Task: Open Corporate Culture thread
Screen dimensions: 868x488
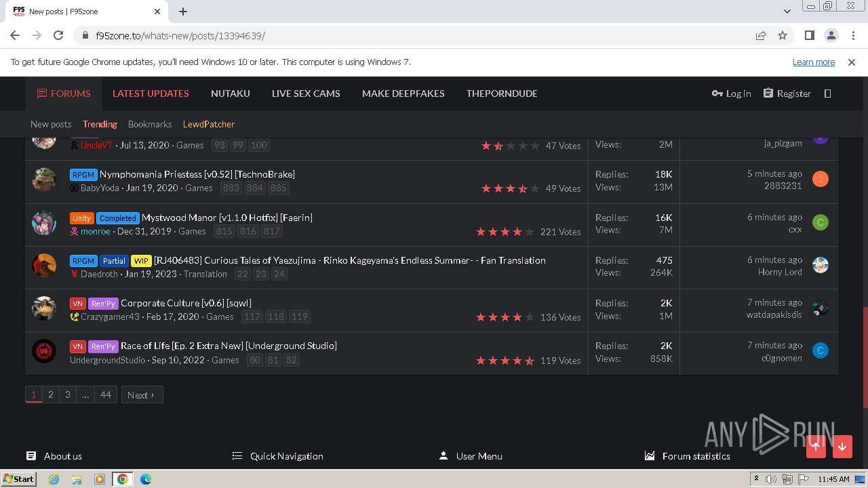Action: point(186,303)
